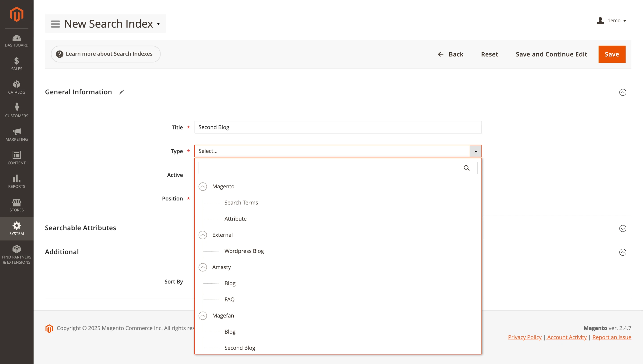Click the edit pencil beside General Information
643x364 pixels.
(121, 92)
